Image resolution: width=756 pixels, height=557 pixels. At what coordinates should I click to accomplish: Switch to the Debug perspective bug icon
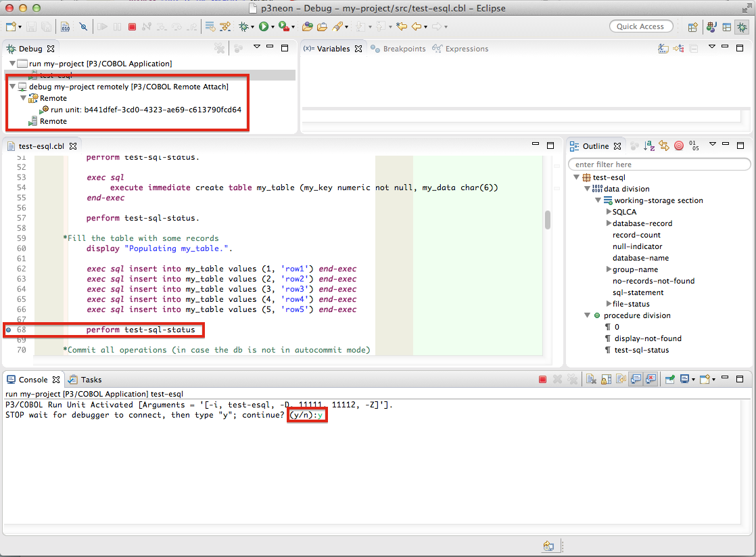click(x=742, y=27)
